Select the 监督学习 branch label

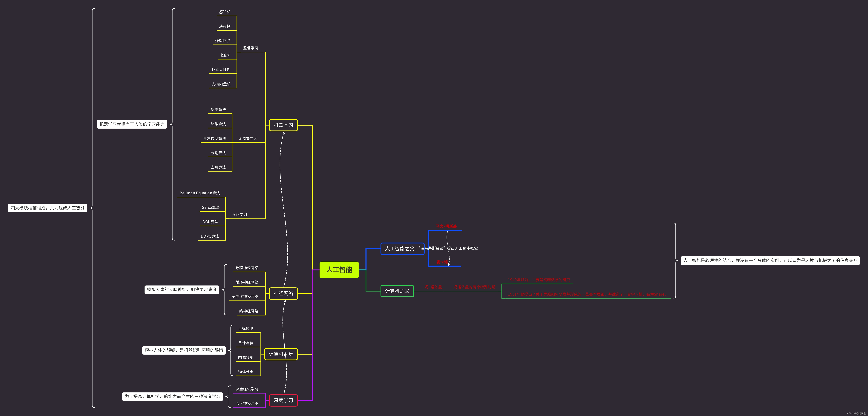250,48
